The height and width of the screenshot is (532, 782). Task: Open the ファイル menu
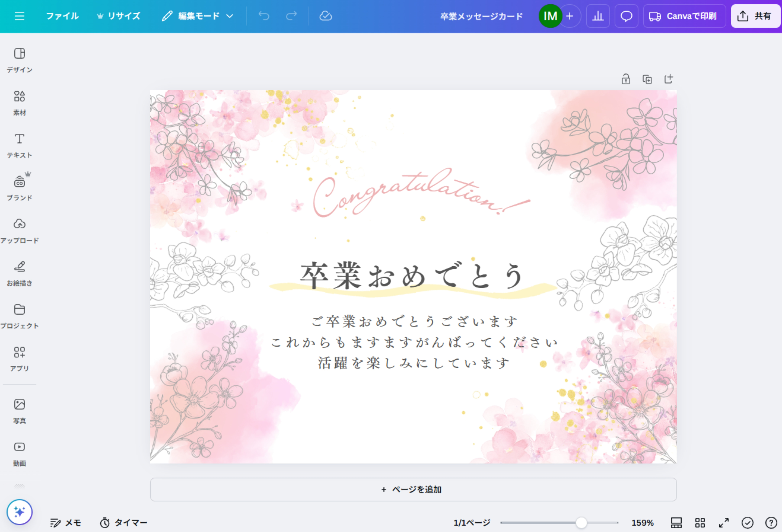coord(62,16)
